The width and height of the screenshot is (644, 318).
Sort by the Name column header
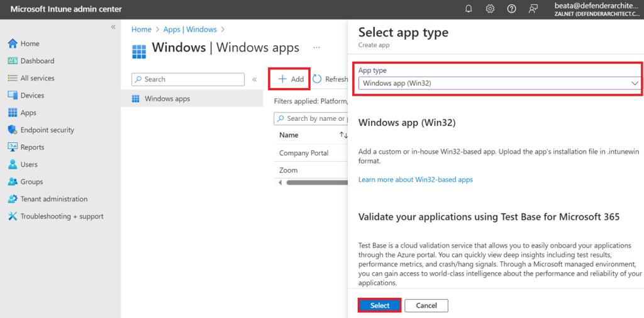289,135
